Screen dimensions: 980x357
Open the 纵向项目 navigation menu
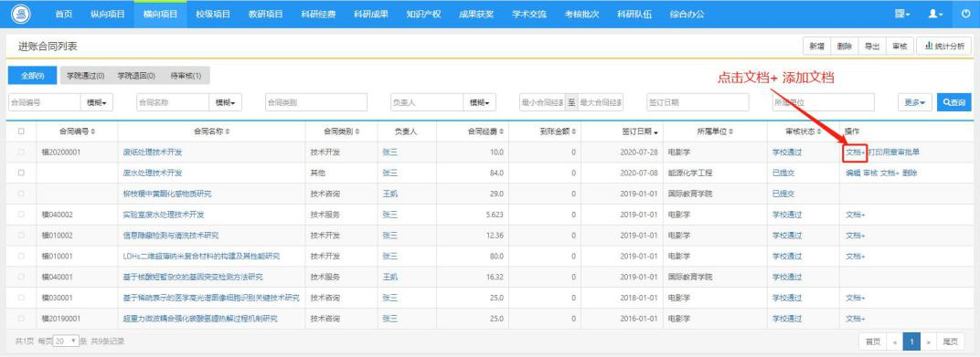[x=108, y=14]
